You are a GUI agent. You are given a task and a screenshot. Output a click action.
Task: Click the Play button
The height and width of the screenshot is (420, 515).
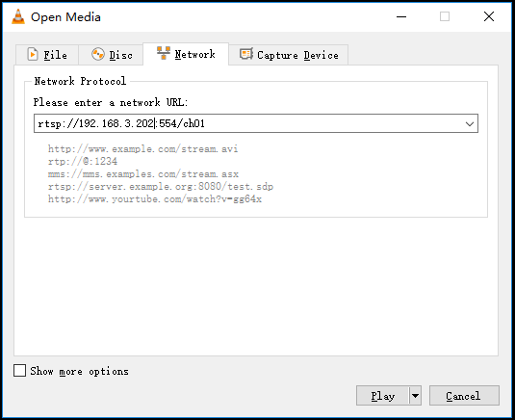[383, 396]
